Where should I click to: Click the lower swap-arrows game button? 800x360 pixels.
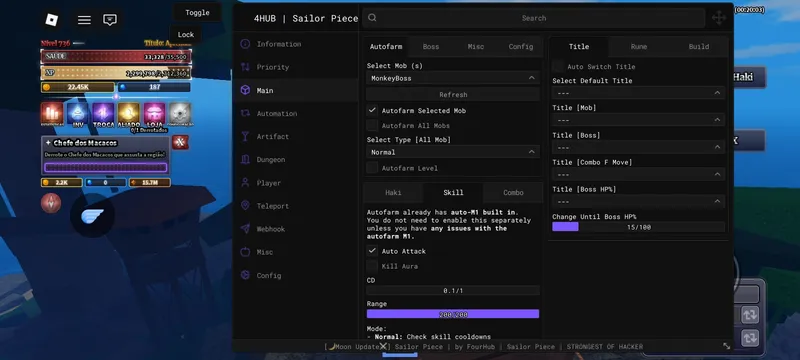[x=750, y=338]
